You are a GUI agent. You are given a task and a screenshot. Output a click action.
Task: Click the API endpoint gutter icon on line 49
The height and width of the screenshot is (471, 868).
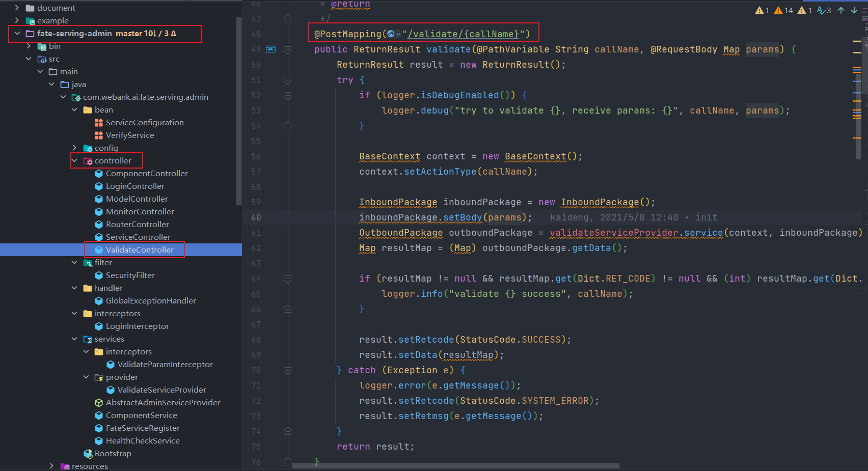click(271, 49)
